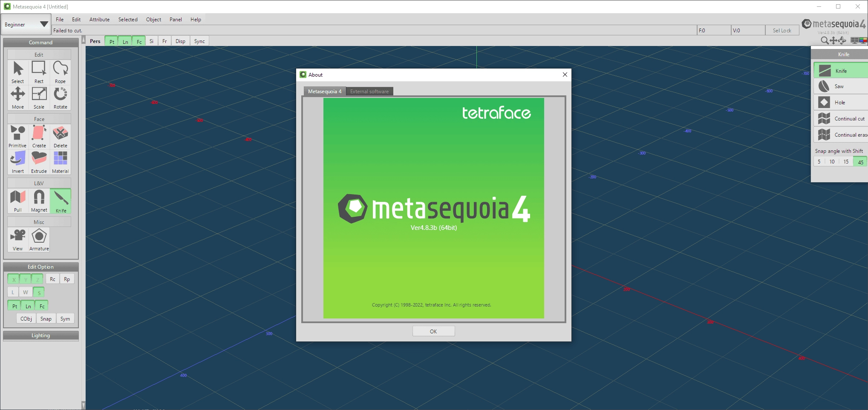
Task: Click the CObj button in Edit Option
Action: 26,319
